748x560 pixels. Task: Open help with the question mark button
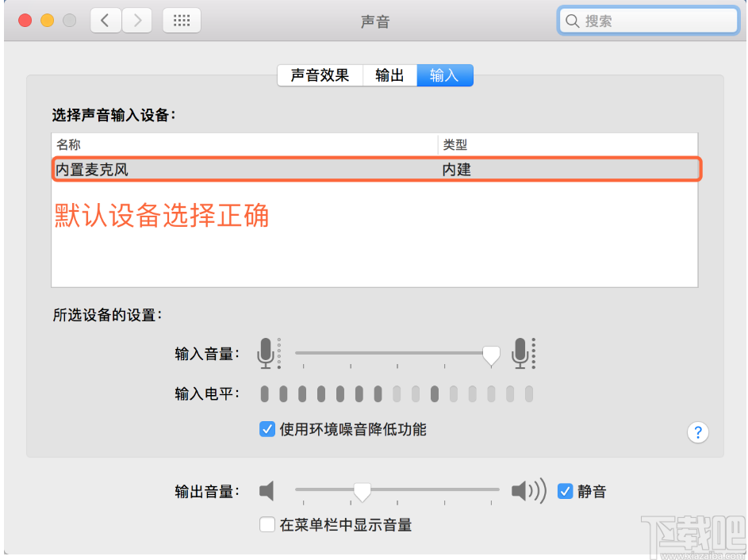click(x=697, y=432)
